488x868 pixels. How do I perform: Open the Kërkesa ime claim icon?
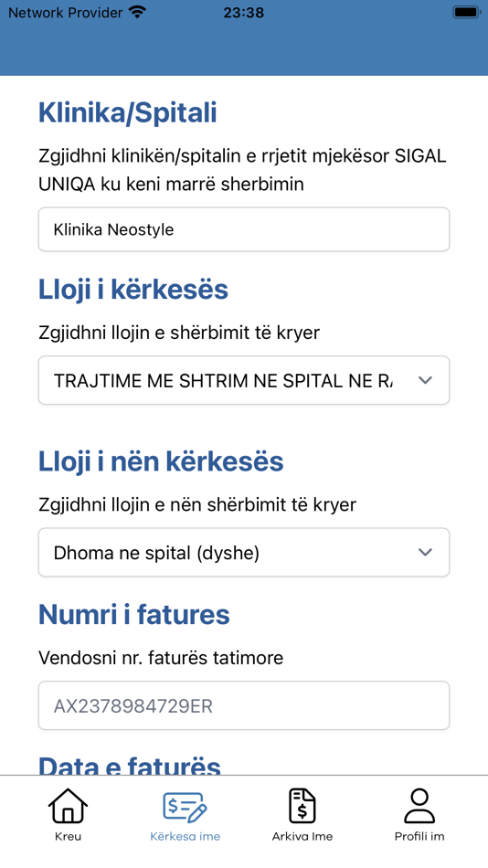[185, 807]
